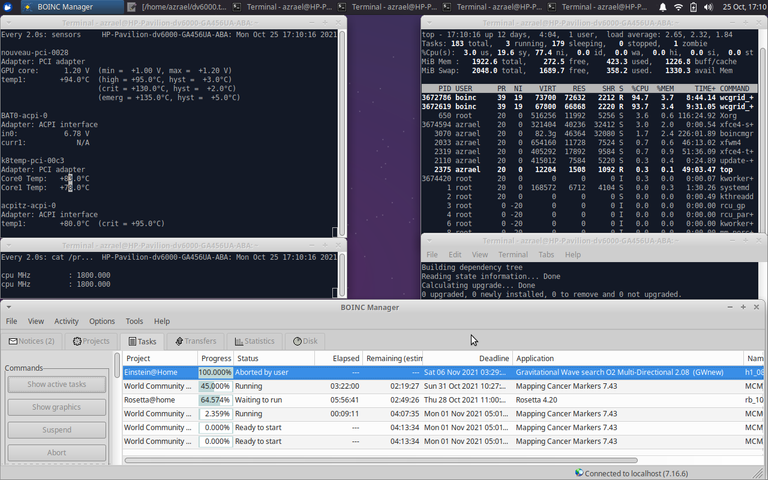Click the 45.000% progress bar
The width and height of the screenshot is (768, 480).
click(216, 386)
